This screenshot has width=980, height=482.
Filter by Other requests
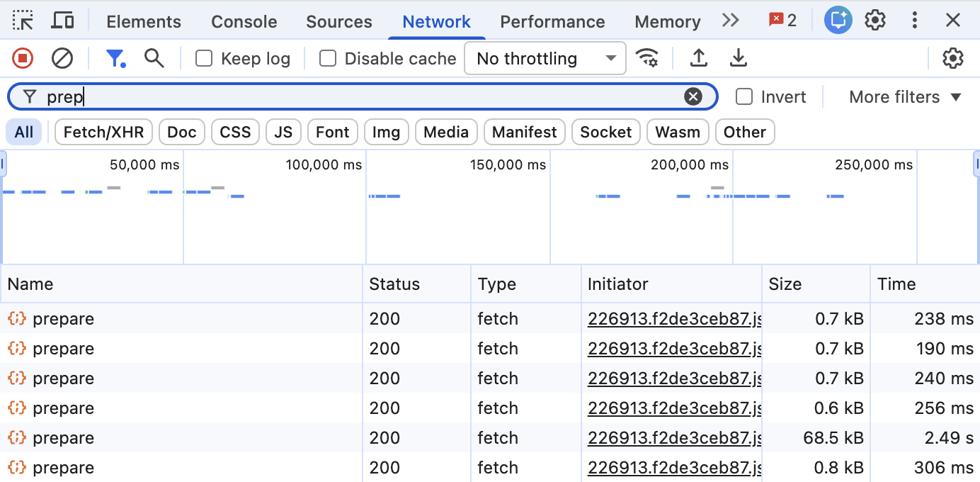click(745, 132)
